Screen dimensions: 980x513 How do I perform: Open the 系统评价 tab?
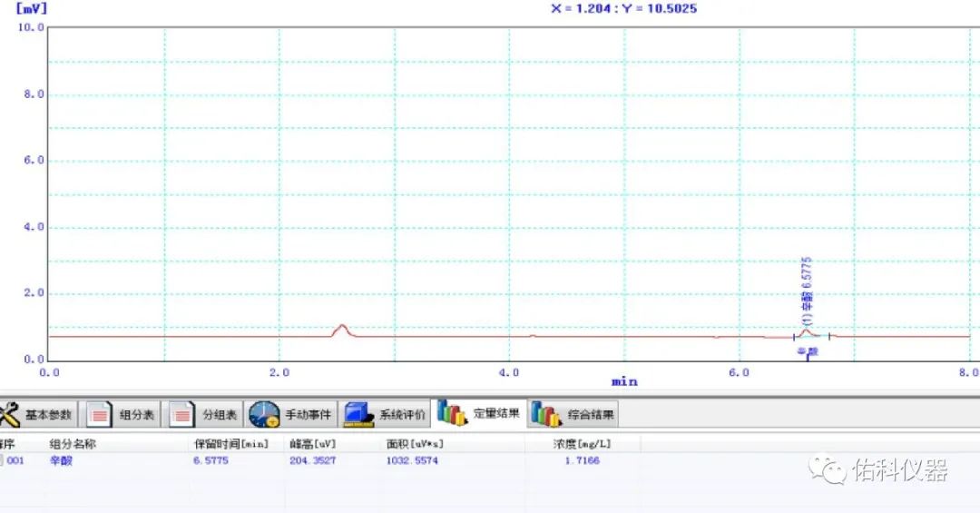coord(402,415)
